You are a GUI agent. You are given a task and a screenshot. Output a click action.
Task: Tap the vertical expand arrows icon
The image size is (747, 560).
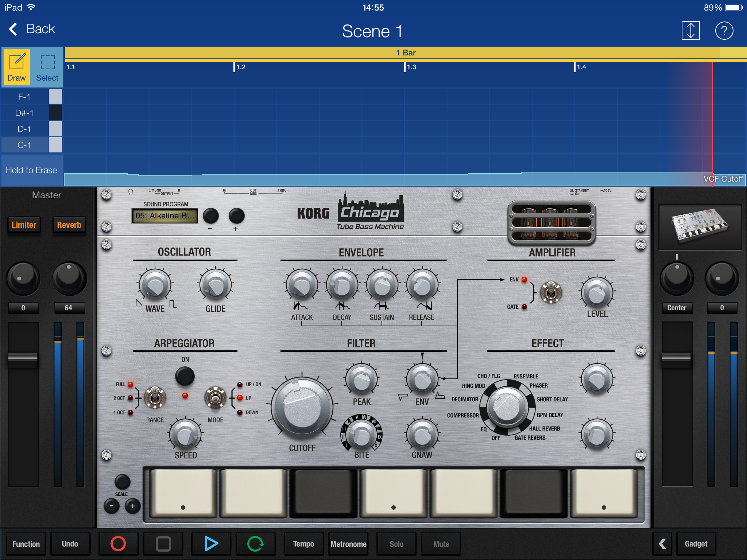690,31
